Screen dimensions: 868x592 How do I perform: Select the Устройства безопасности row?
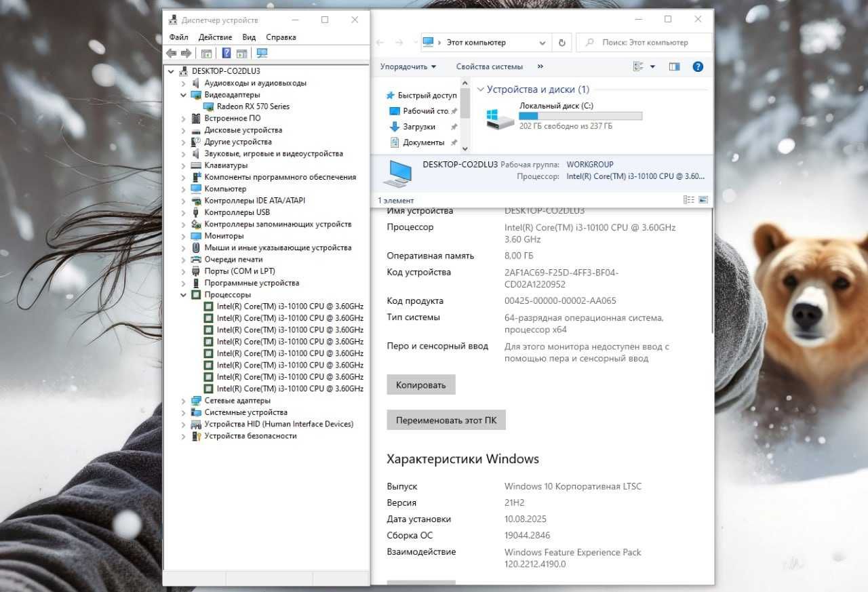click(250, 436)
